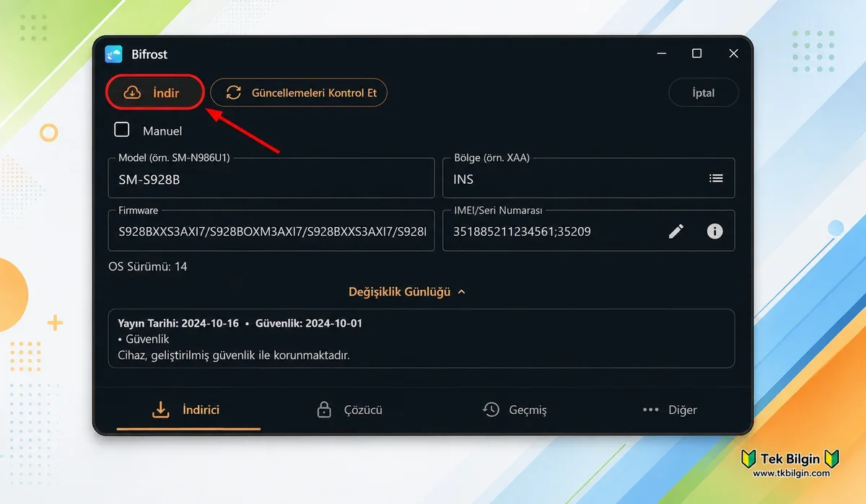Enable the Manuel checkbox
Viewport: 866px width, 504px height.
[x=122, y=130]
